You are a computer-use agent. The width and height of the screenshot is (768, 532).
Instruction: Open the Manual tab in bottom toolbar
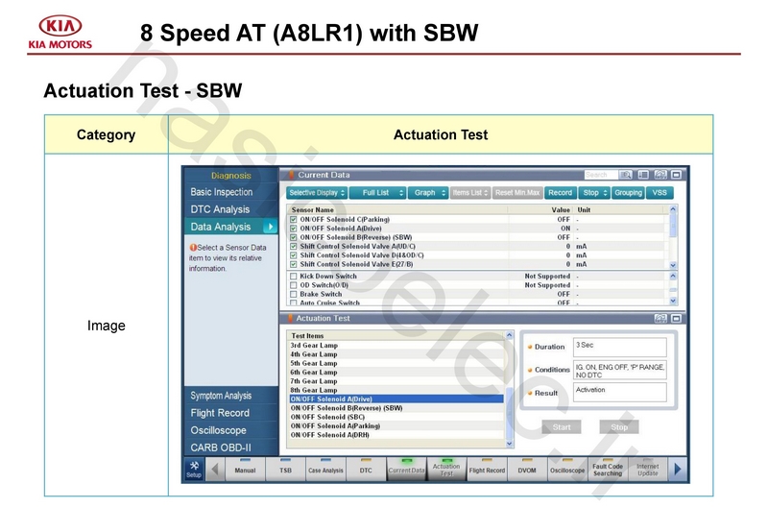(245, 470)
